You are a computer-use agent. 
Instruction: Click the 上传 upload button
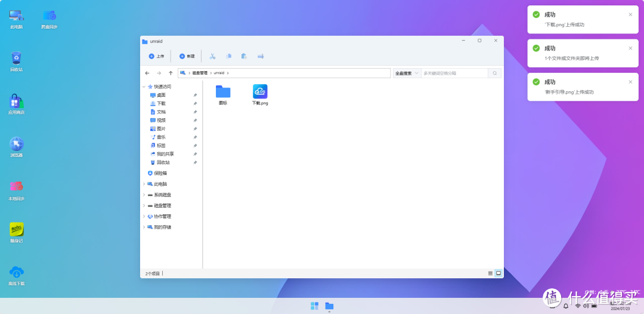click(x=156, y=56)
